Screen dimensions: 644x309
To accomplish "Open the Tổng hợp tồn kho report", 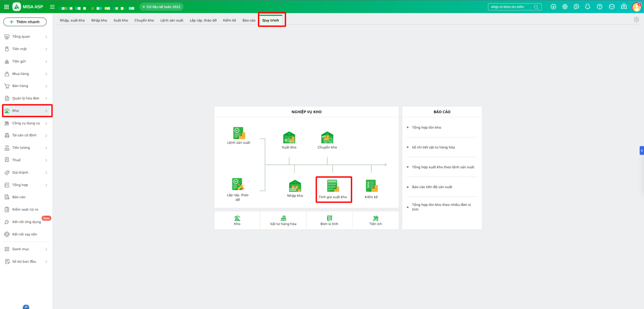I will 426,127.
